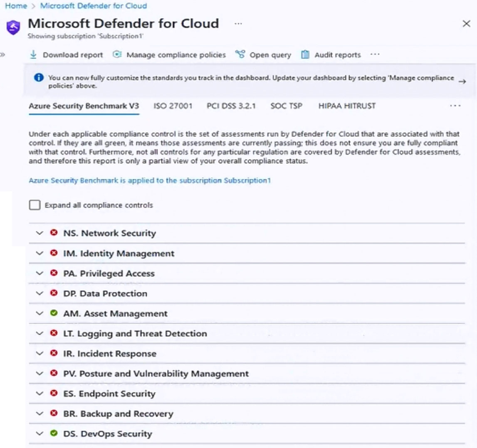The height and width of the screenshot is (448, 477).
Task: Click the info banner's right arrow
Action: coord(462,82)
